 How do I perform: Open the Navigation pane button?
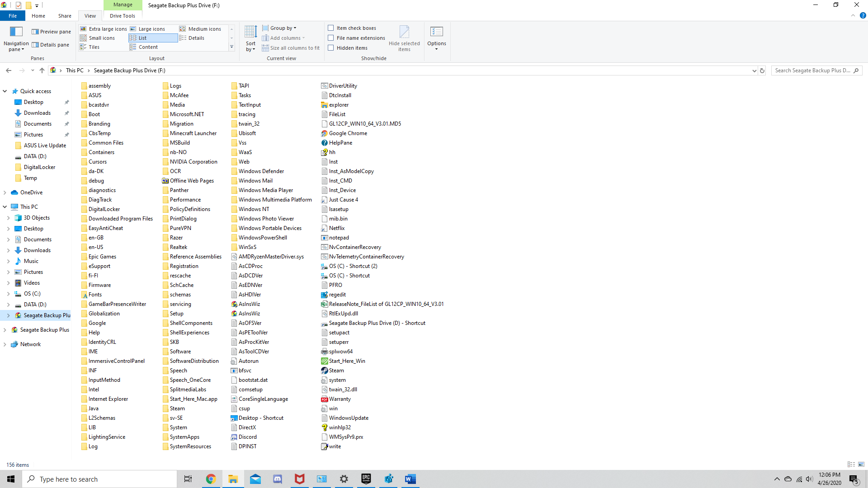coord(16,39)
